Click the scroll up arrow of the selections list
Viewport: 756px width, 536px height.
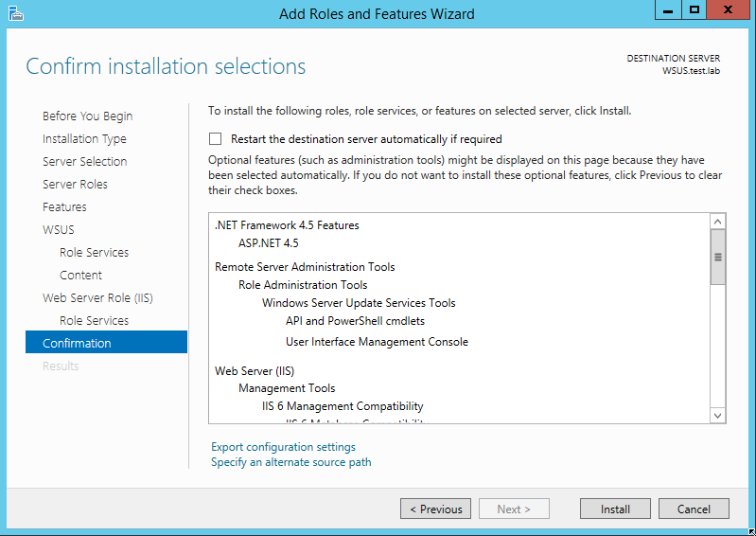[717, 222]
